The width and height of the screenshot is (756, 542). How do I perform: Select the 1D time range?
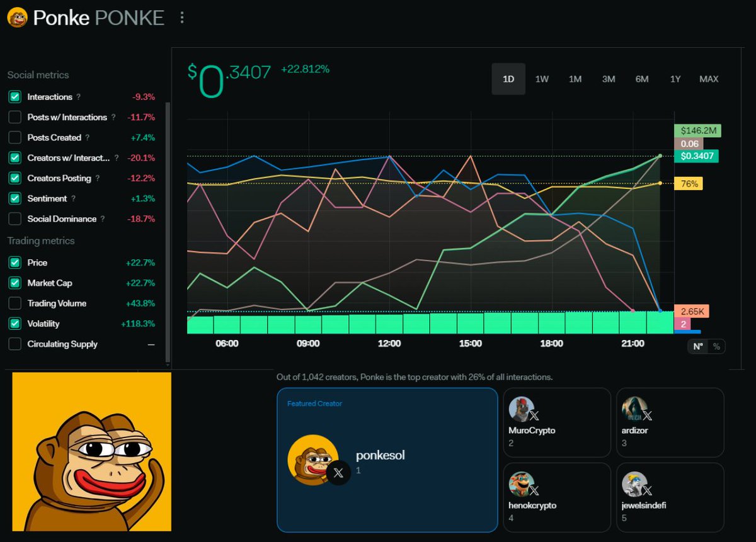tap(508, 79)
